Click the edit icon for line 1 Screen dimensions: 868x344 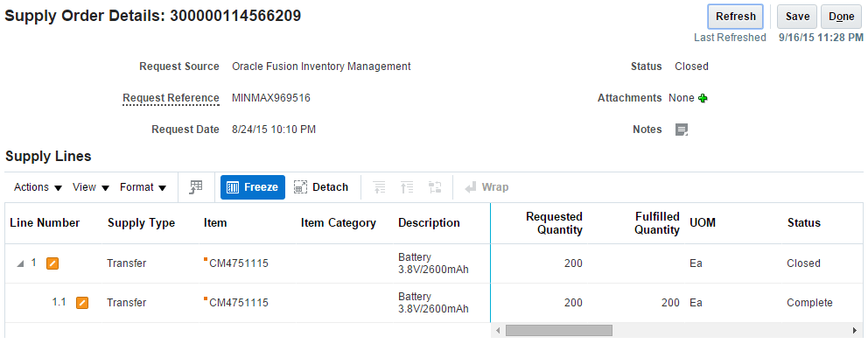tap(52, 263)
